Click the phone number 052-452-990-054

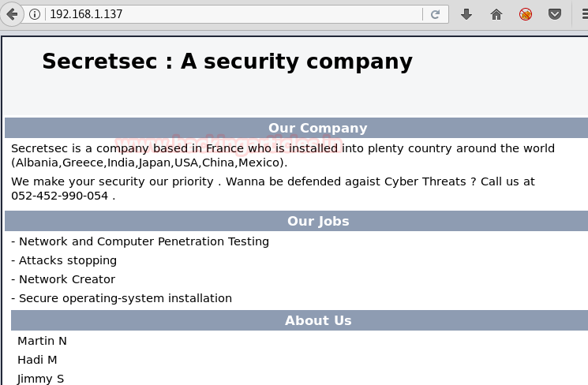pos(59,196)
